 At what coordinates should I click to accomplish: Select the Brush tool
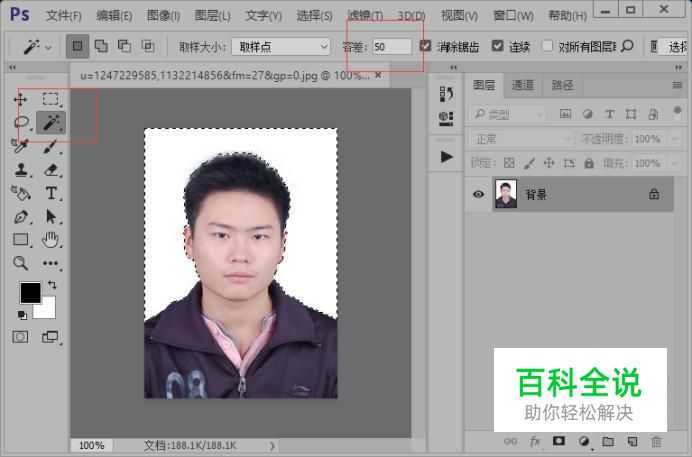tap(50, 146)
